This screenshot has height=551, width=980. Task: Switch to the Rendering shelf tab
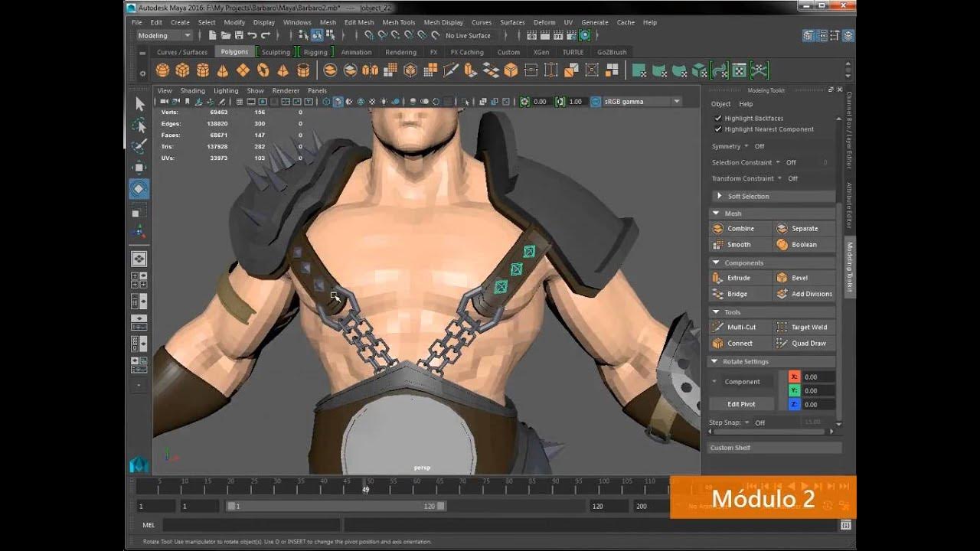pyautogui.click(x=400, y=52)
